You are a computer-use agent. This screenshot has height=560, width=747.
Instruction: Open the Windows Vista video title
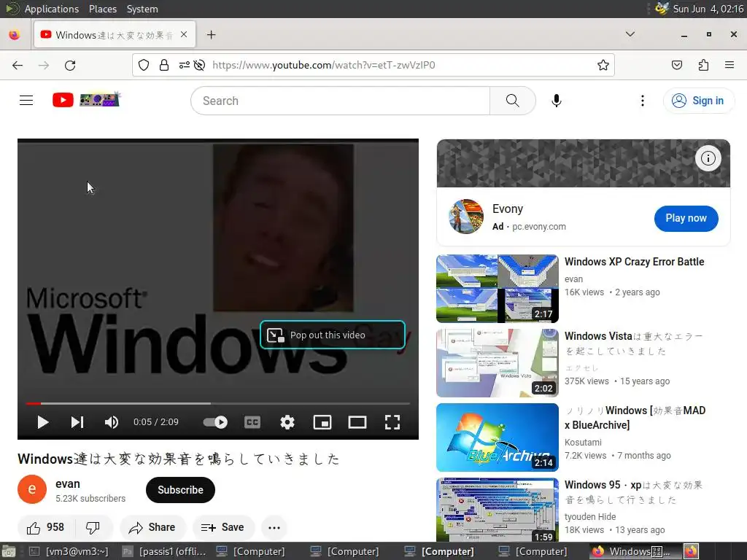click(634, 343)
